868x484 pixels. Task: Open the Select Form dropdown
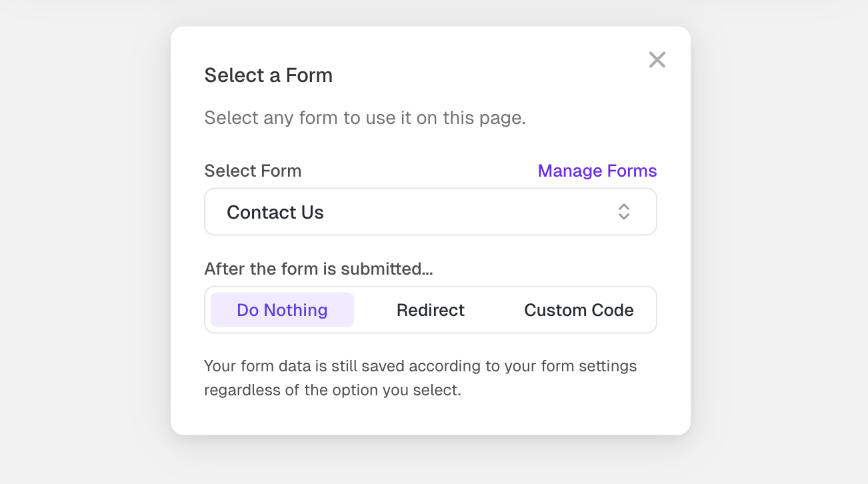pos(430,212)
